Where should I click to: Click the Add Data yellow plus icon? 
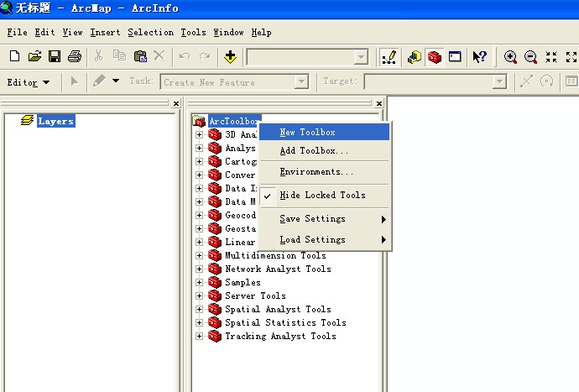click(x=230, y=57)
